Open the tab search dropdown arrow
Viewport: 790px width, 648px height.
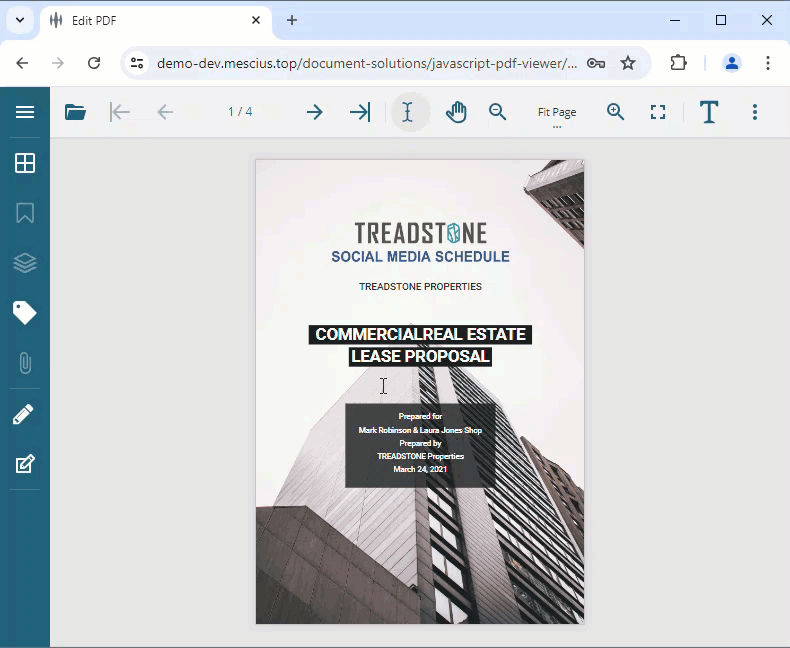coord(20,20)
